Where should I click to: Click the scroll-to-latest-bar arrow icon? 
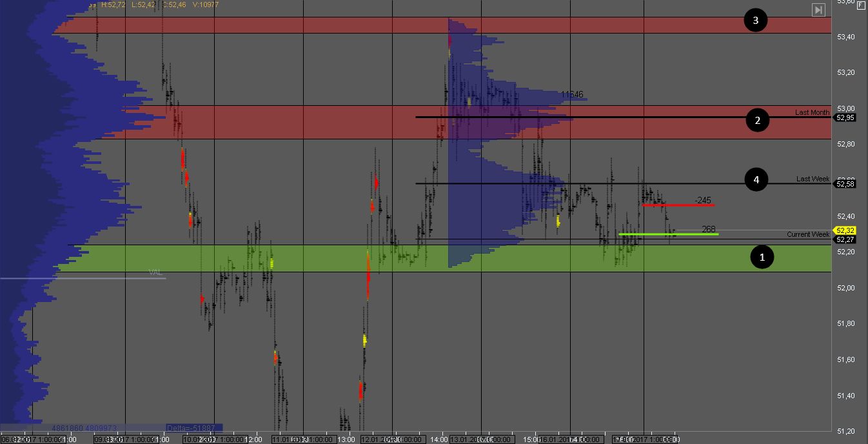pyautogui.click(x=818, y=10)
